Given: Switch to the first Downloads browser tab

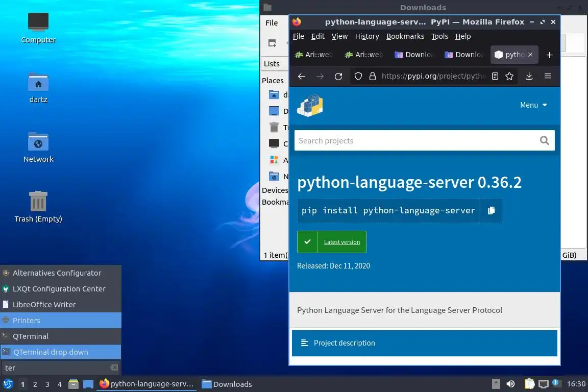Looking at the screenshot, I should click(x=413, y=55).
